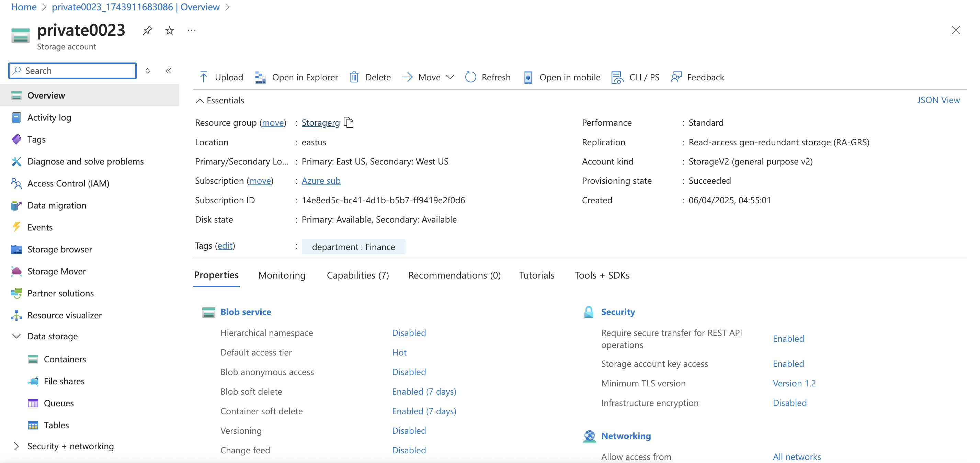Click Blob soft delete Enabled (7 days)
This screenshot has width=980, height=463.
(424, 392)
